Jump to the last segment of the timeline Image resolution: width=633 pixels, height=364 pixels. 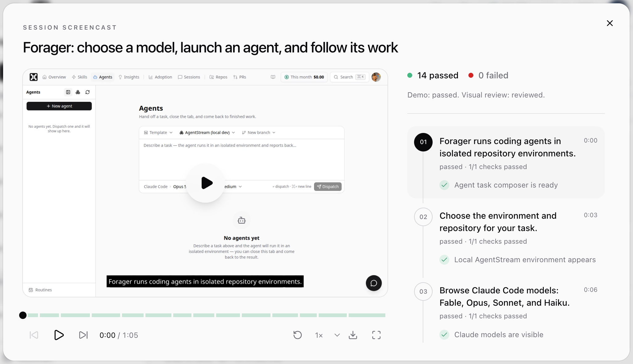367,315
